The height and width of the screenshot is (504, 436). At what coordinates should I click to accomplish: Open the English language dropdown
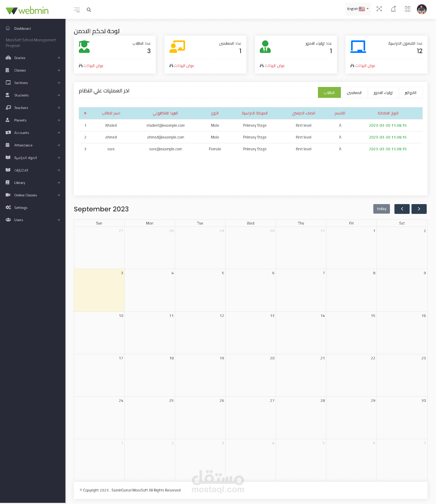click(358, 9)
